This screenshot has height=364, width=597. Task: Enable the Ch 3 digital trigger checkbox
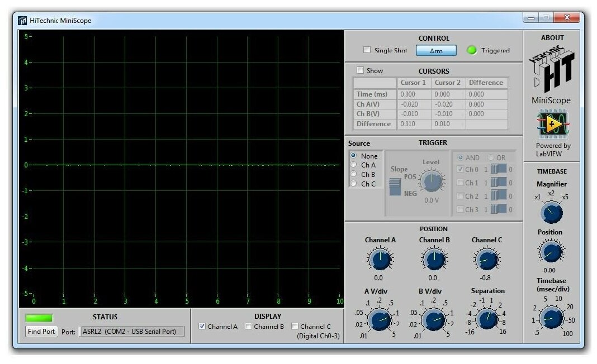[x=460, y=209]
